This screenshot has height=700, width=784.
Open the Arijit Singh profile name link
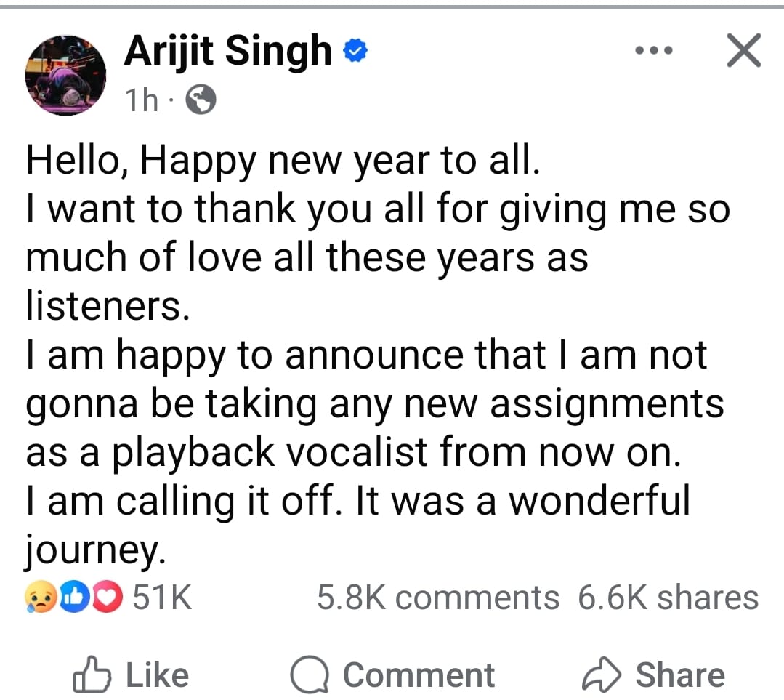coord(227,52)
